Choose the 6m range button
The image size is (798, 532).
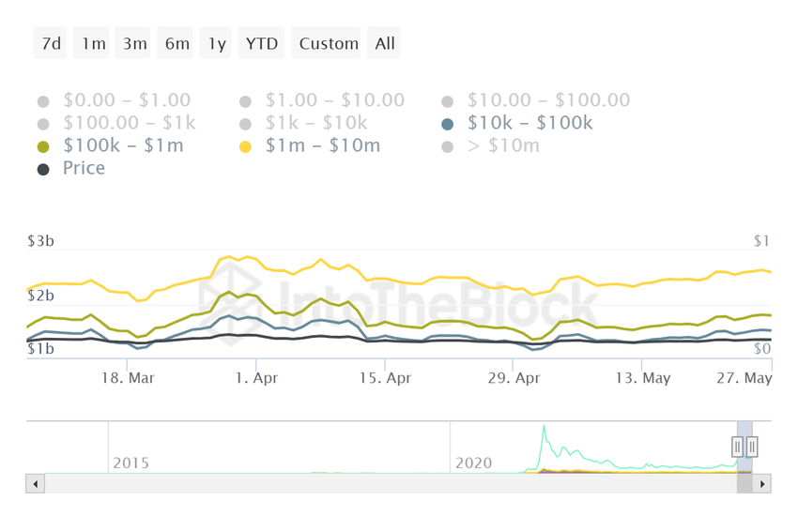176,44
